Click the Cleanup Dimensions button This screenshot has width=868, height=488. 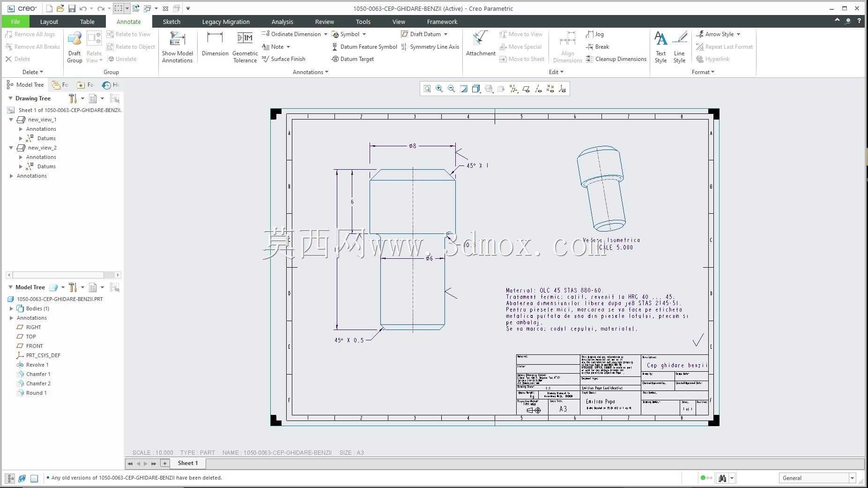pos(616,59)
